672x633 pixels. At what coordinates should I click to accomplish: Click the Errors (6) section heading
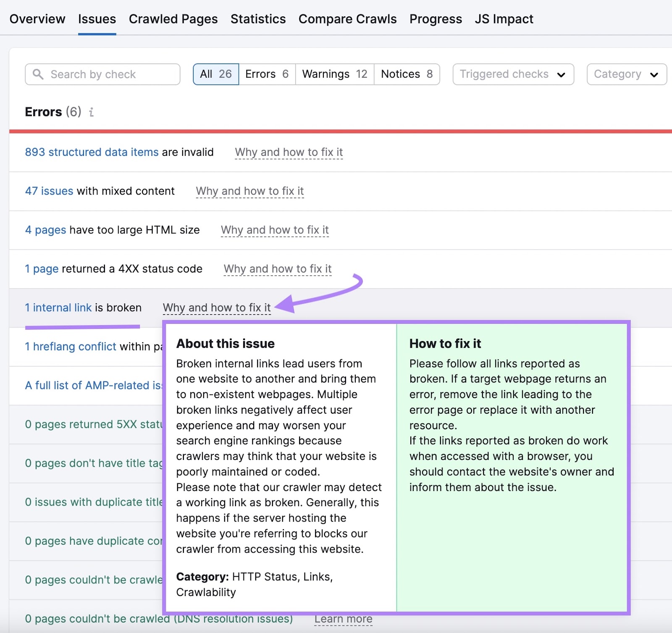(53, 112)
